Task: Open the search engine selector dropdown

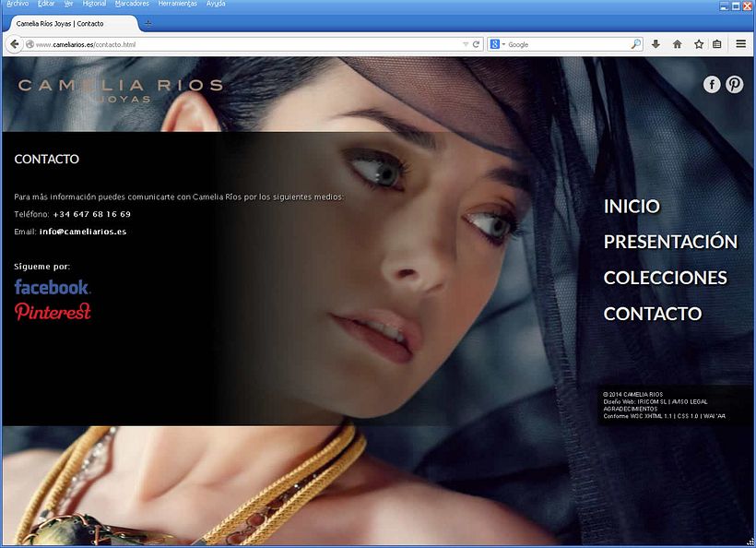Action: click(x=498, y=44)
